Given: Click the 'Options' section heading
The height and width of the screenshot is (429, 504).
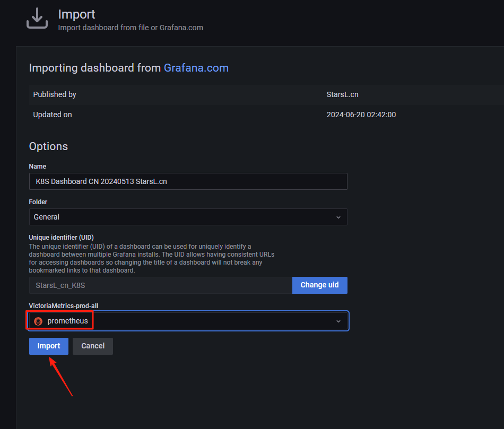Looking at the screenshot, I should [x=48, y=146].
